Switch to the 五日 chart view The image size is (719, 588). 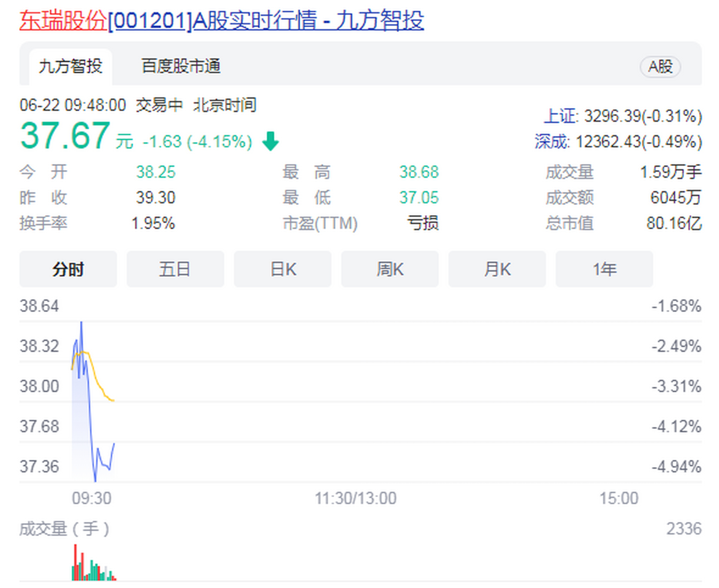pos(175,270)
